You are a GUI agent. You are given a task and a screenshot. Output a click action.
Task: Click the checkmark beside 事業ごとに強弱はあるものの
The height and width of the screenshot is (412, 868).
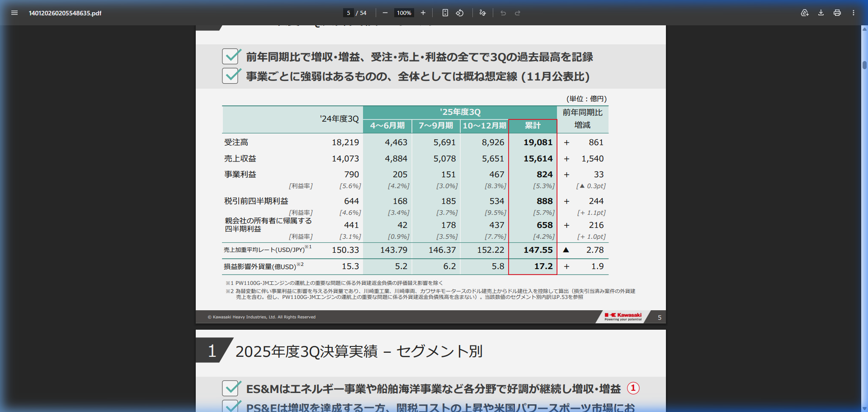click(231, 76)
